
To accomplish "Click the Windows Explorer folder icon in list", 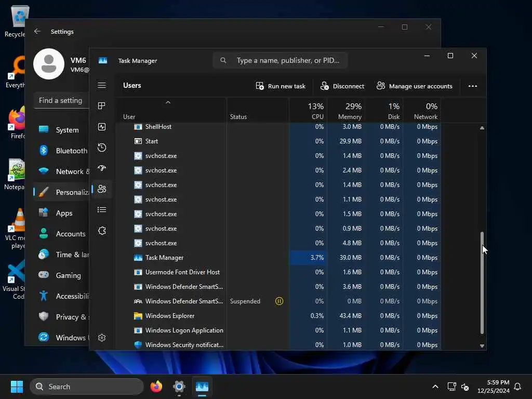I will coord(138,316).
